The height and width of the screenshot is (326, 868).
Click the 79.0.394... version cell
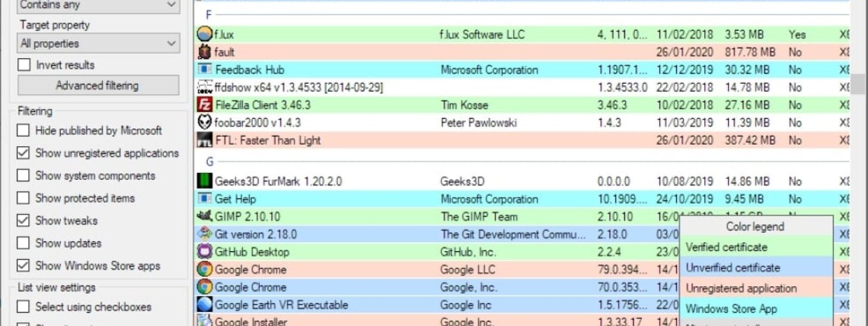[622, 269]
